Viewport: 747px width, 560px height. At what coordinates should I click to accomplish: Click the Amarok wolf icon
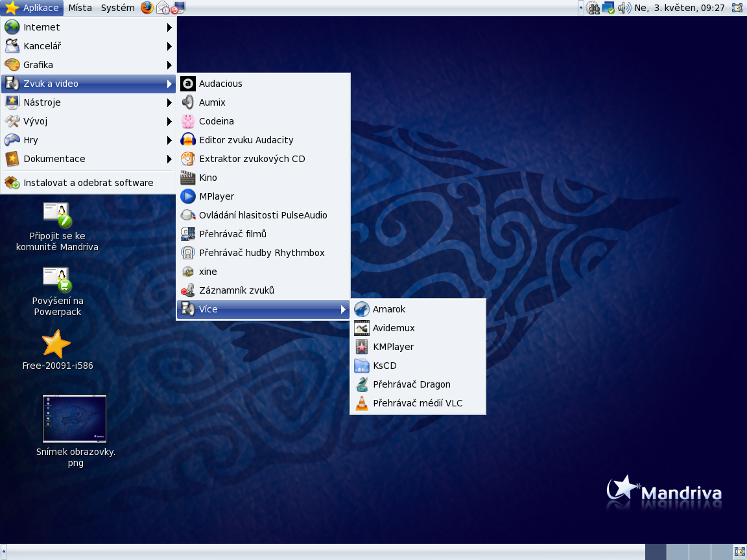pos(362,309)
